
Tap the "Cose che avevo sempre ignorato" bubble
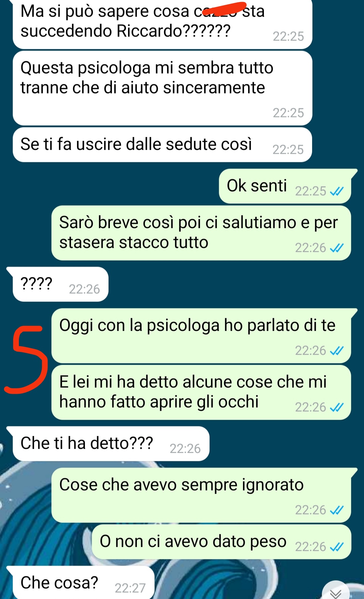click(201, 495)
